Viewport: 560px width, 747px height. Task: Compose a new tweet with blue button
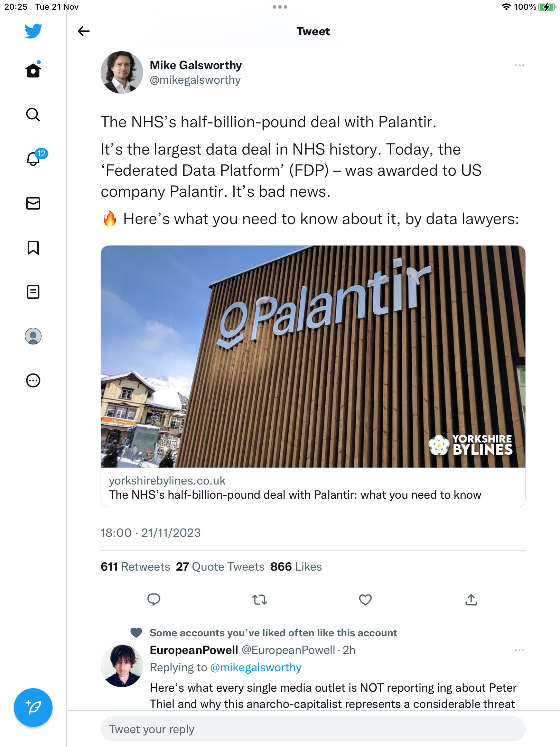coord(33,708)
